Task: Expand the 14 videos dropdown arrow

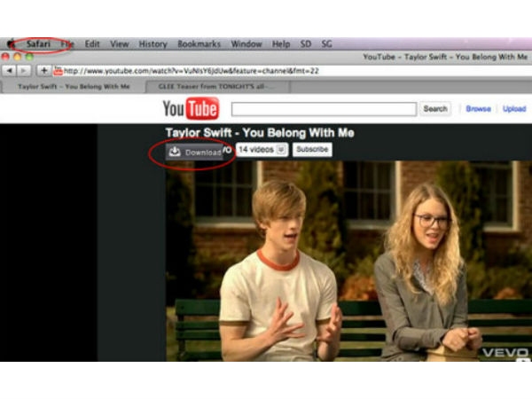Action: [x=281, y=150]
